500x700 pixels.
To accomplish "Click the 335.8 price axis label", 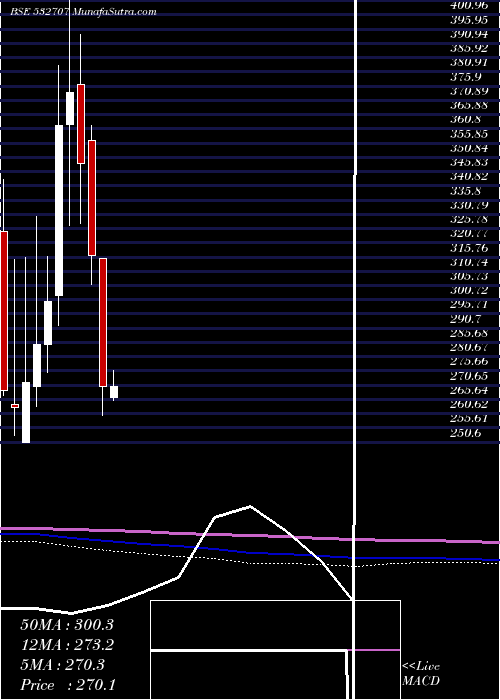I will point(467,191).
